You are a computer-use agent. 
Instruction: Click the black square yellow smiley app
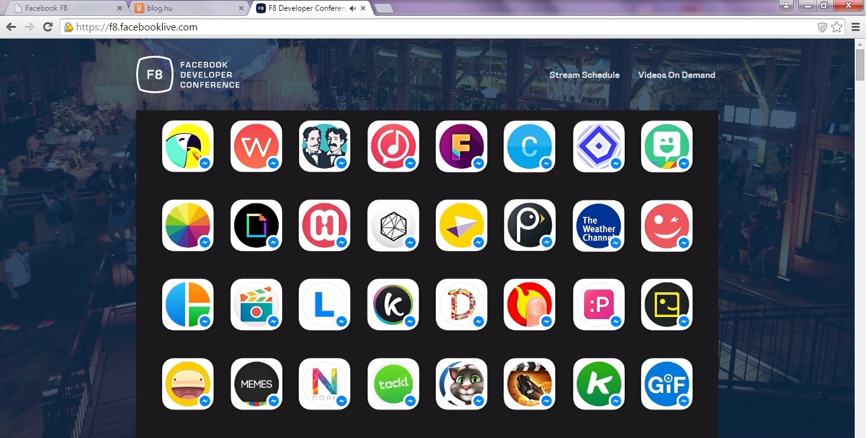[667, 305]
